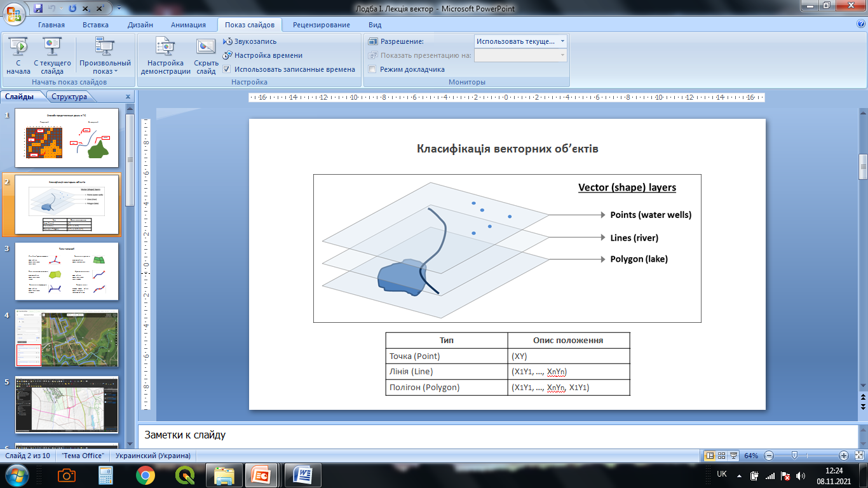
Task: Open the calculator from taskbar
Action: (105, 475)
